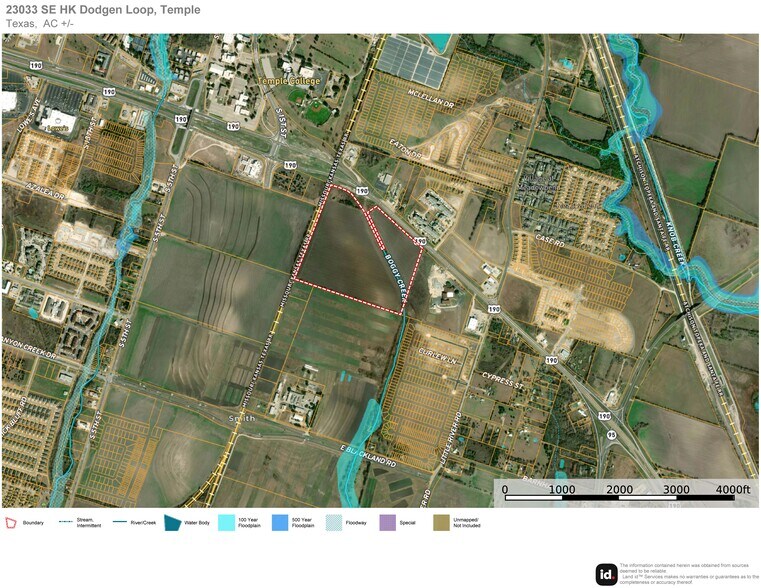
Task: Click the Smith place label
Action: point(242,418)
